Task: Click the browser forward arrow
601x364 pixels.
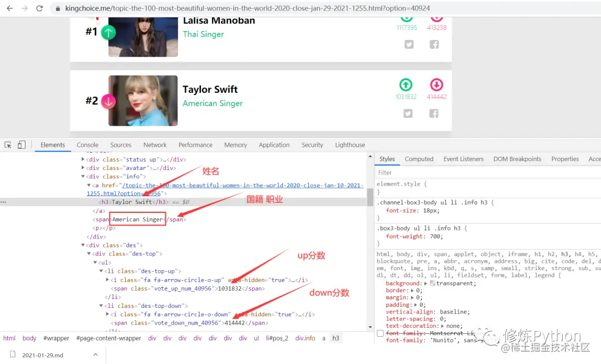Action: pyautogui.click(x=24, y=8)
